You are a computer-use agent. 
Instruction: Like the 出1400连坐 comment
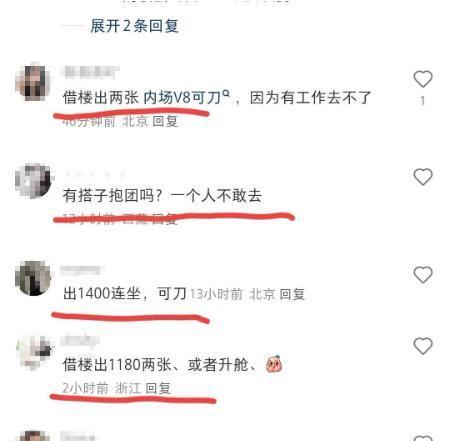click(423, 275)
